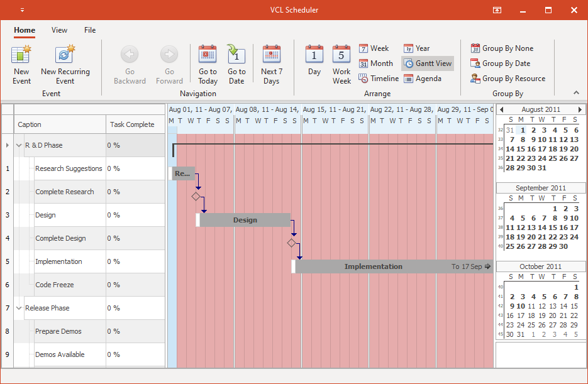Switch to Month view
588x384 pixels.
(x=376, y=63)
